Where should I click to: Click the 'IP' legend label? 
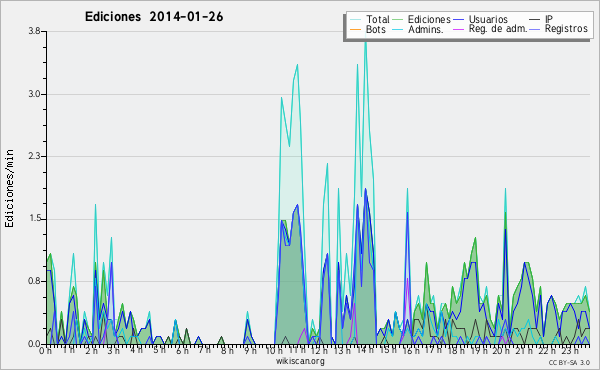pyautogui.click(x=549, y=19)
